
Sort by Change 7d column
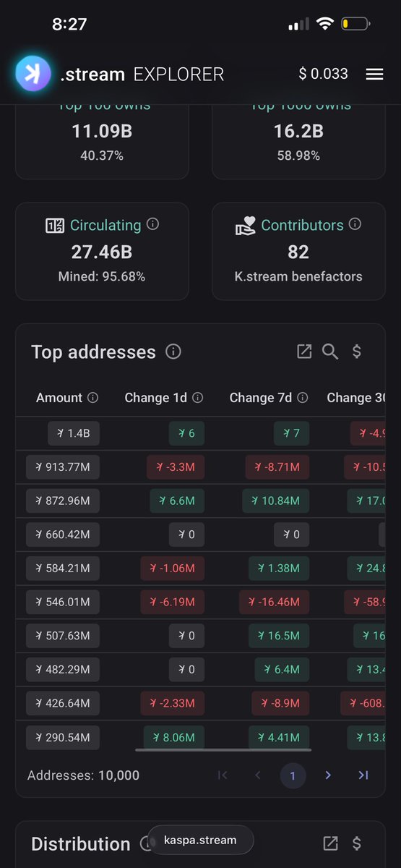click(x=261, y=397)
